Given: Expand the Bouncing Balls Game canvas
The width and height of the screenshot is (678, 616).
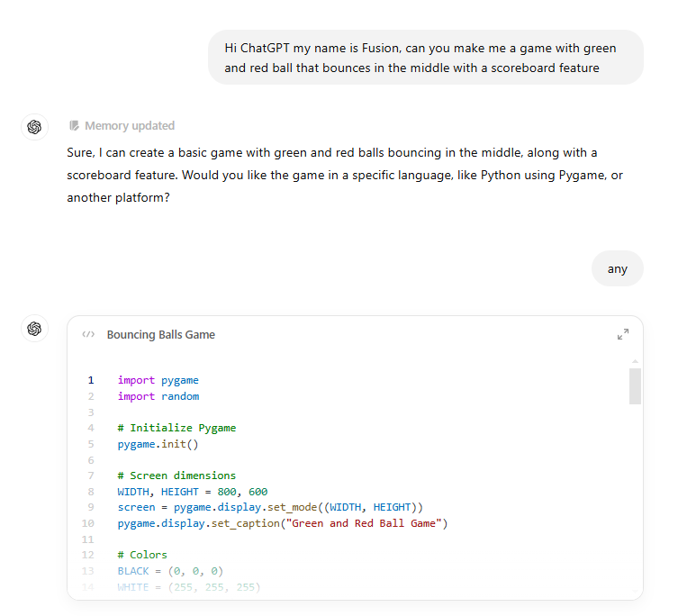Looking at the screenshot, I should [623, 334].
